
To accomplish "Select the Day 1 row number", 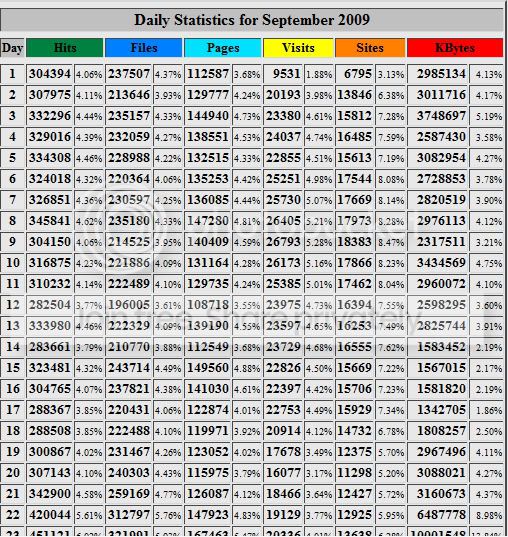I will pos(12,74).
